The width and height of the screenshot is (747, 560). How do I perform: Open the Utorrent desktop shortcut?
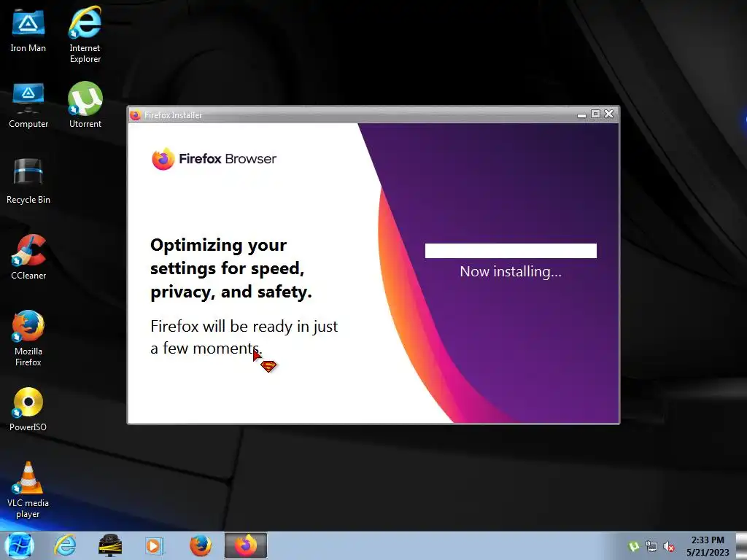[85, 105]
